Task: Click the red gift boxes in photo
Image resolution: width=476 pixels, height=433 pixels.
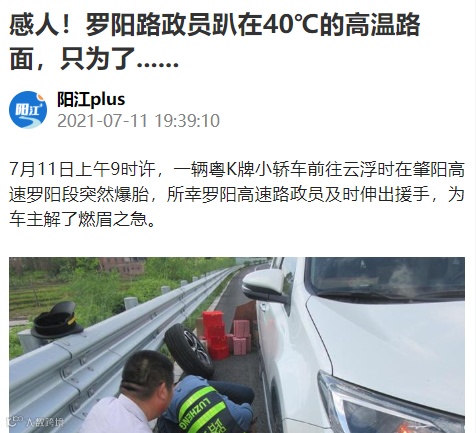Action: coord(226,336)
